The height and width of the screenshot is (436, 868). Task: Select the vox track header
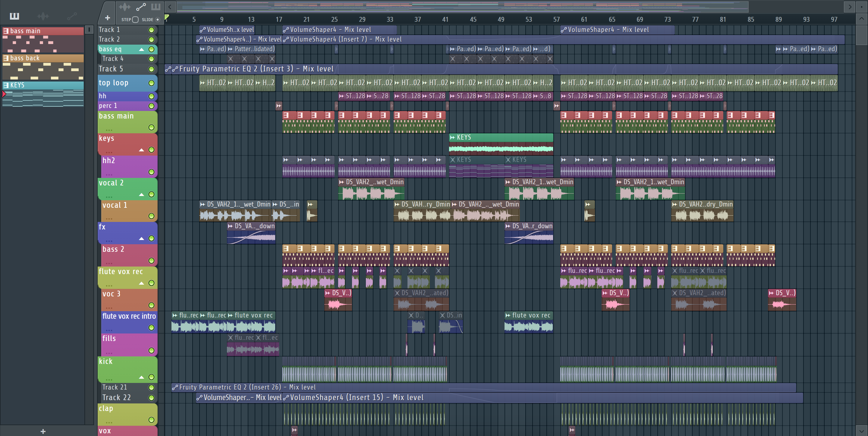click(127, 431)
